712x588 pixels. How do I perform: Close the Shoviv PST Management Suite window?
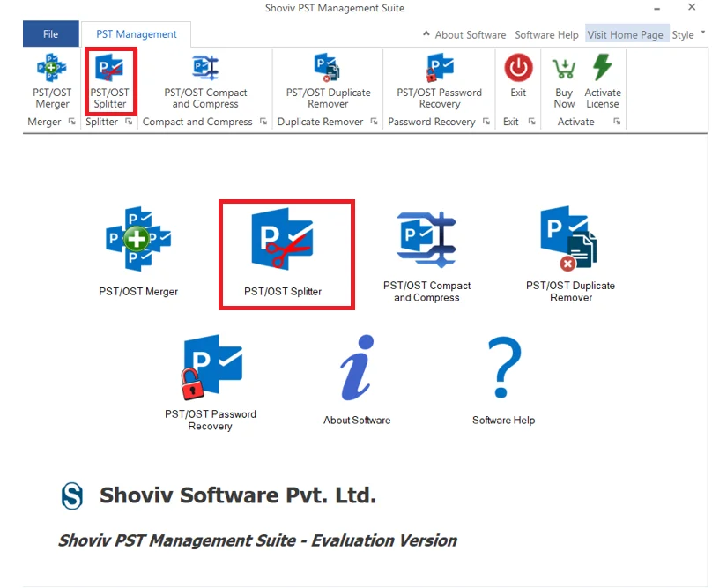click(692, 7)
